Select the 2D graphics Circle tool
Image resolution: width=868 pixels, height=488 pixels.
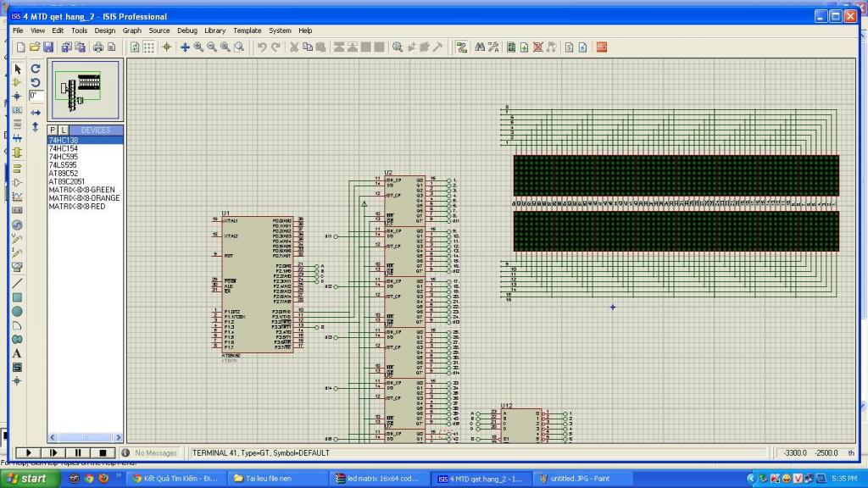[x=17, y=311]
